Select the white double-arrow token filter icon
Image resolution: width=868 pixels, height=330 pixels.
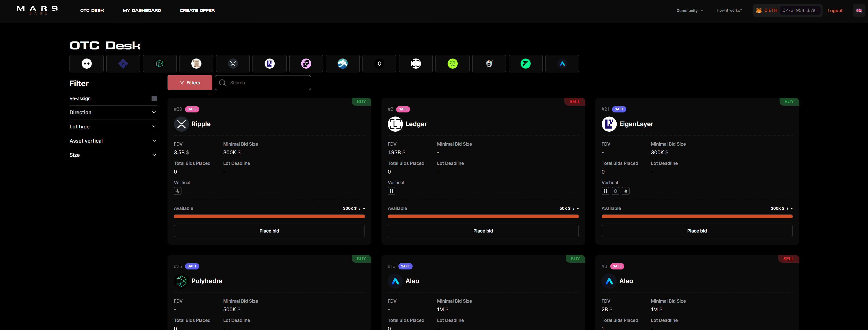[87, 64]
